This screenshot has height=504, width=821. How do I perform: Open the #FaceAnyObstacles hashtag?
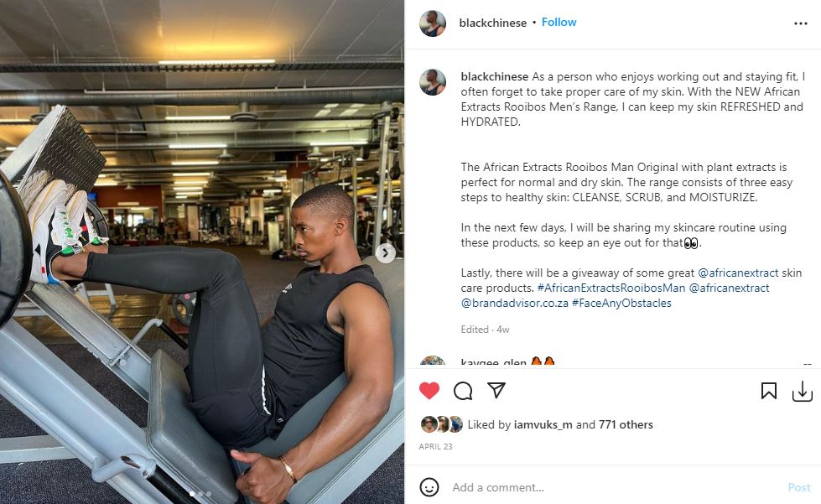pos(621,303)
